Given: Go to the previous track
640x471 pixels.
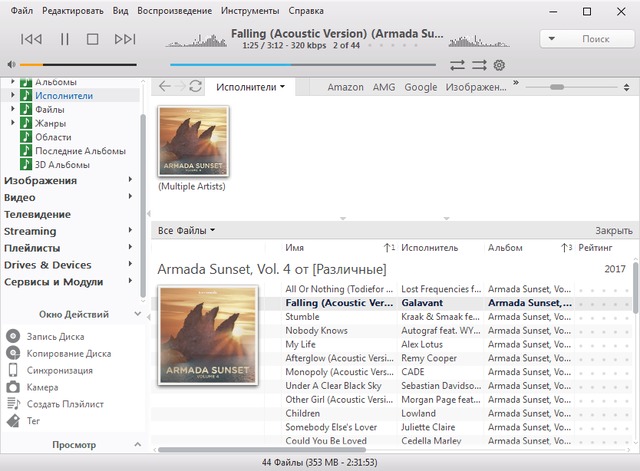Looking at the screenshot, I should (x=31, y=39).
